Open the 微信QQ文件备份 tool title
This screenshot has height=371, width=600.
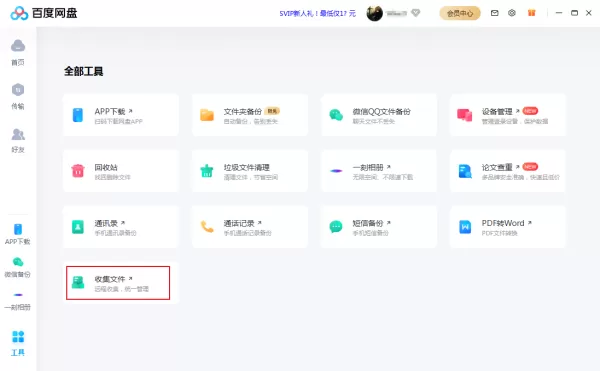click(x=382, y=111)
